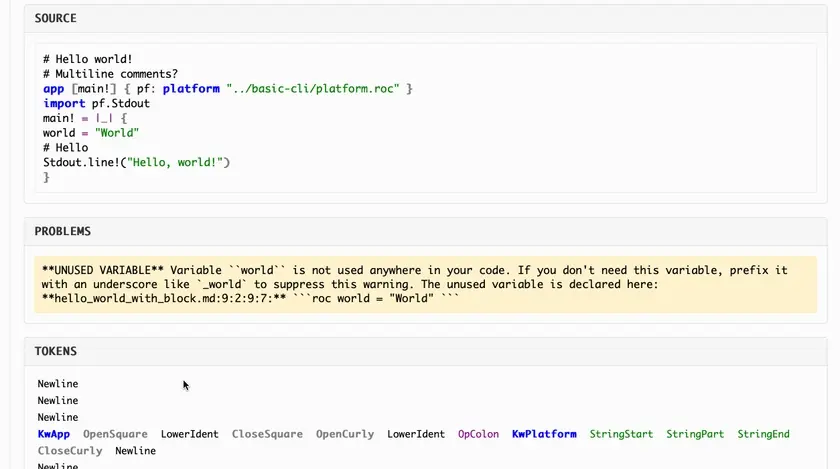The image size is (840, 469).
Task: Click 'main!' in the source code
Action: pos(59,118)
